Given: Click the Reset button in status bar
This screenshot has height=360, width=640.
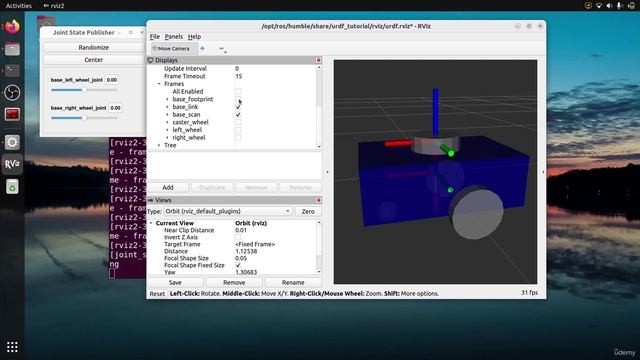Looking at the screenshot, I should click(157, 293).
